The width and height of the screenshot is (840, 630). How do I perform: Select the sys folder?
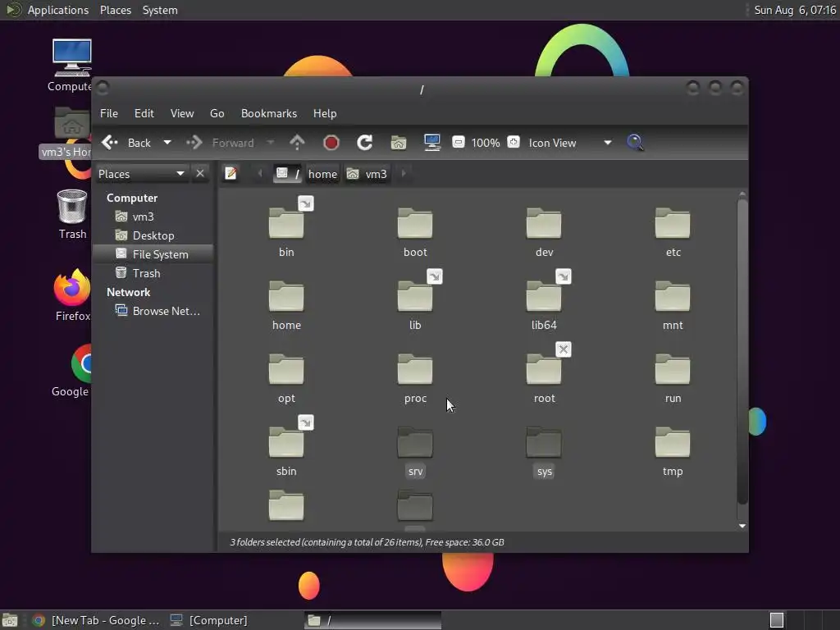point(544,442)
